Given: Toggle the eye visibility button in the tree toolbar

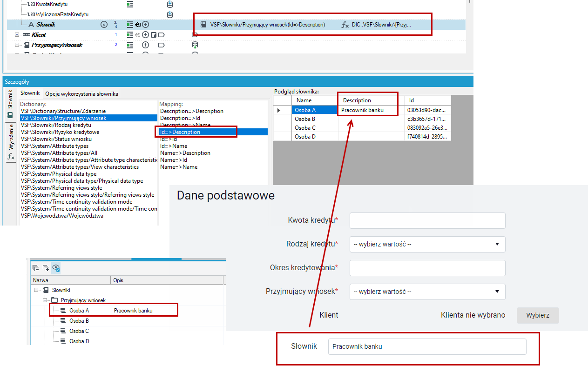Looking at the screenshot, I should (56, 268).
